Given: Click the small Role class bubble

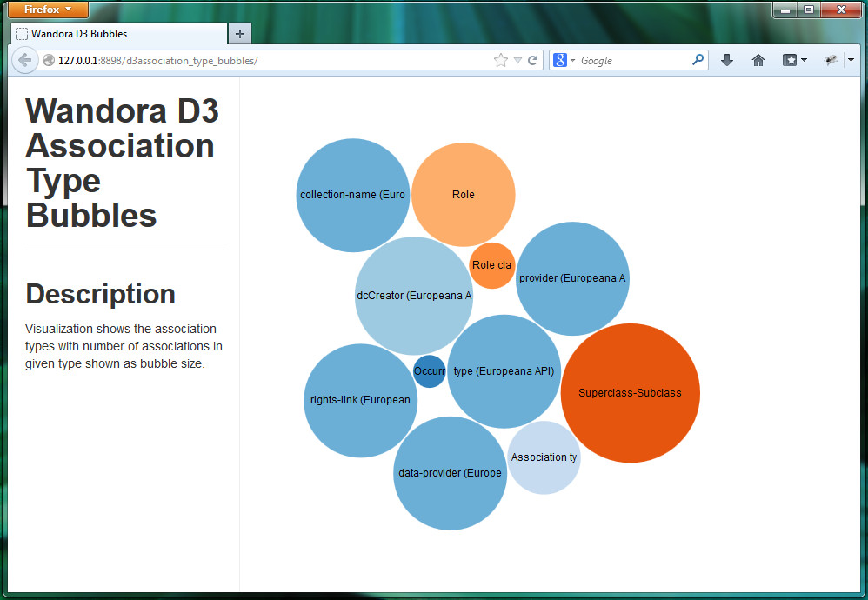Looking at the screenshot, I should pyautogui.click(x=491, y=265).
